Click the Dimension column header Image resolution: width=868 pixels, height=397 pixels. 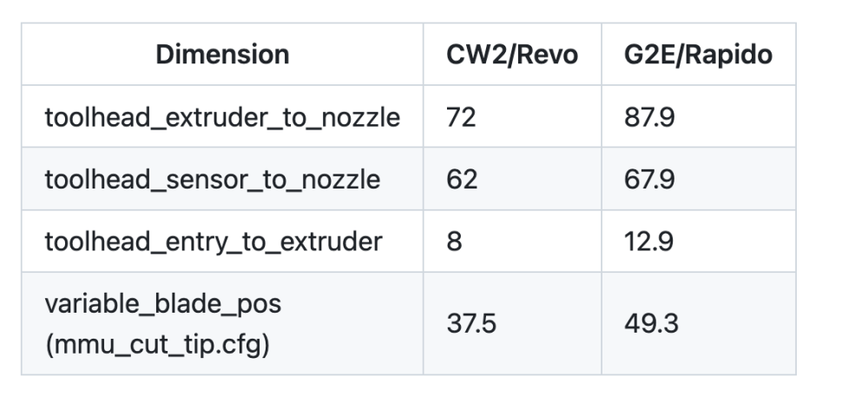(x=222, y=54)
